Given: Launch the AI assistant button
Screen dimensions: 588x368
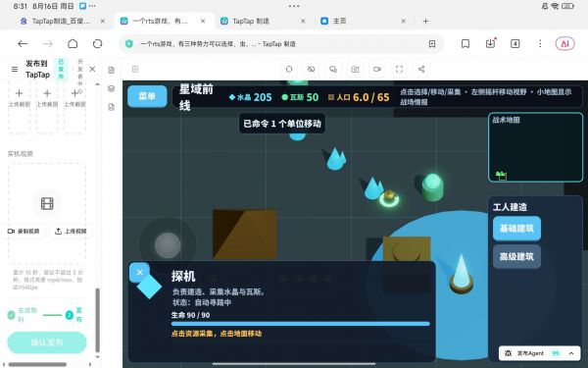Looking at the screenshot, I should point(564,44).
